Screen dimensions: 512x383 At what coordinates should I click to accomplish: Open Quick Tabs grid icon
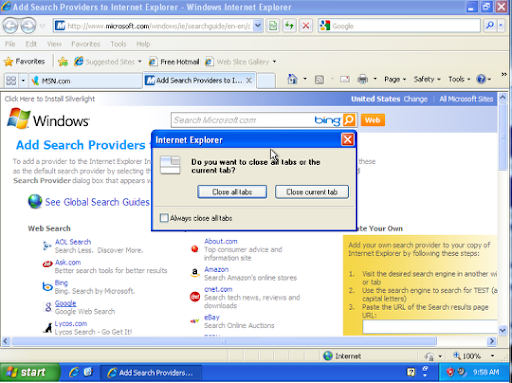point(11,81)
